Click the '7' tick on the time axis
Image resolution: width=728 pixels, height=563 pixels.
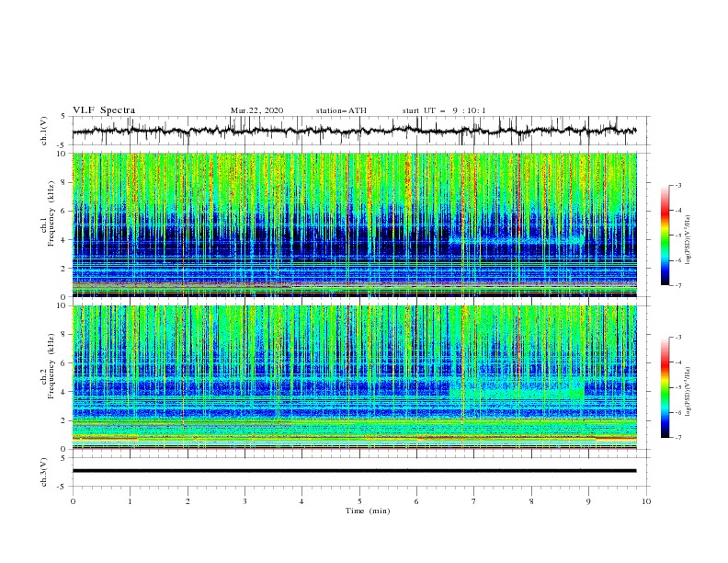pos(474,501)
